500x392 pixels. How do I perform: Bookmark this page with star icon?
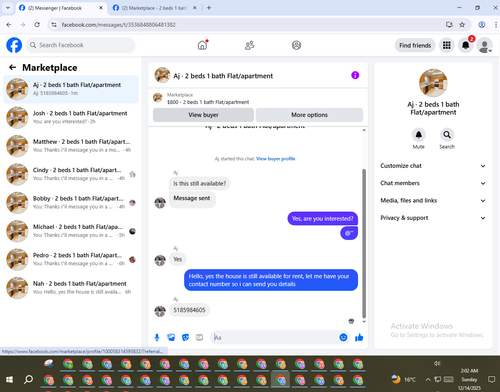[462, 25]
